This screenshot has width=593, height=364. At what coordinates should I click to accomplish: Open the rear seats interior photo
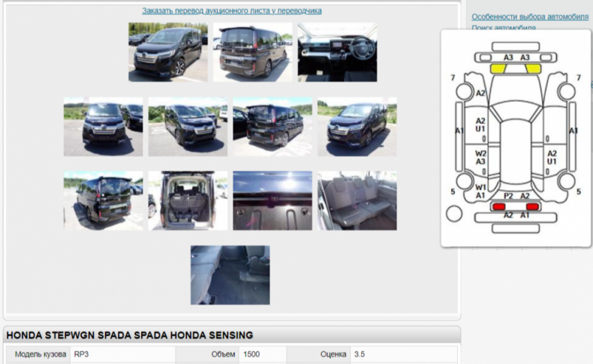pos(357,200)
